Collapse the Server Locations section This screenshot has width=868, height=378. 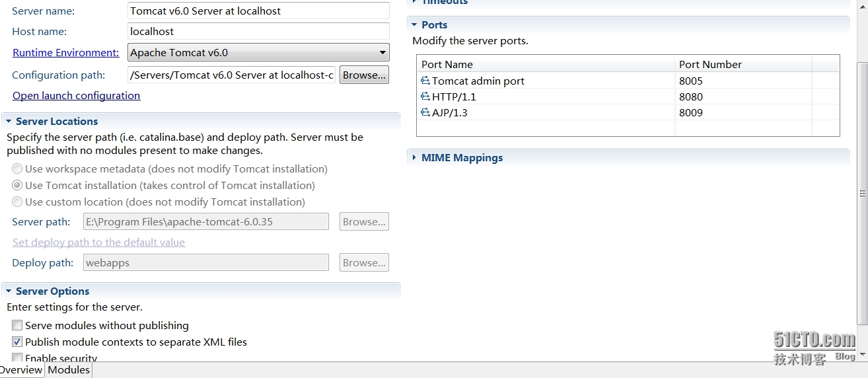[x=7, y=122]
